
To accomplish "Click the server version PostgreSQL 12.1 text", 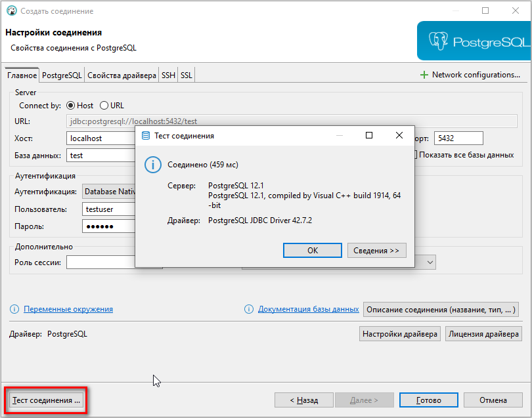I will click(236, 186).
